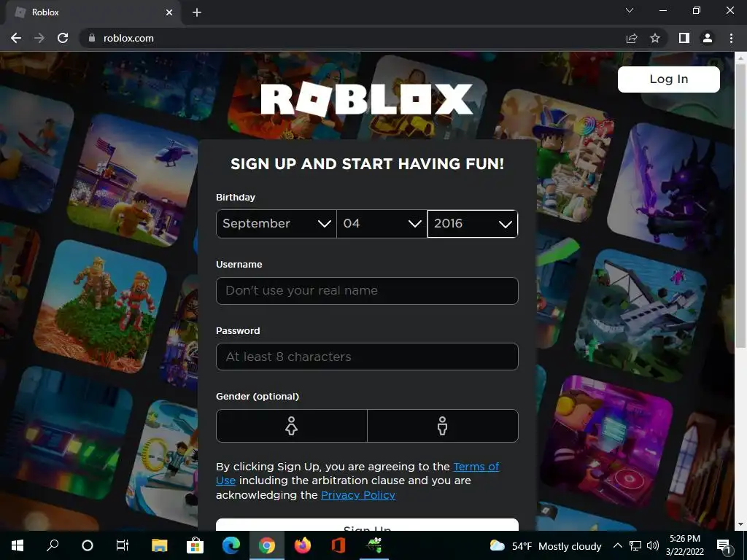747x560 pixels.
Task: Select the female gender icon
Action: [292, 426]
